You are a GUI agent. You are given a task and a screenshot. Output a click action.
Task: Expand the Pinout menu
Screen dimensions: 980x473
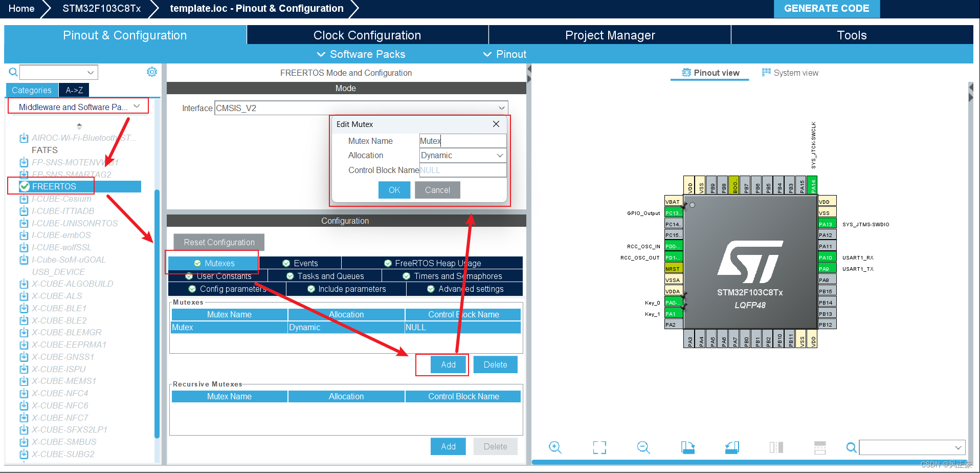tap(505, 54)
